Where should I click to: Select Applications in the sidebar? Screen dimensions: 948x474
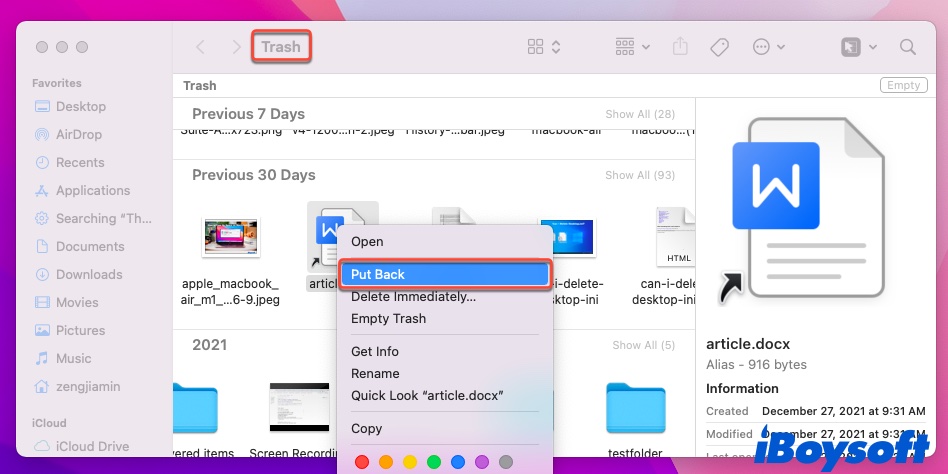point(93,190)
